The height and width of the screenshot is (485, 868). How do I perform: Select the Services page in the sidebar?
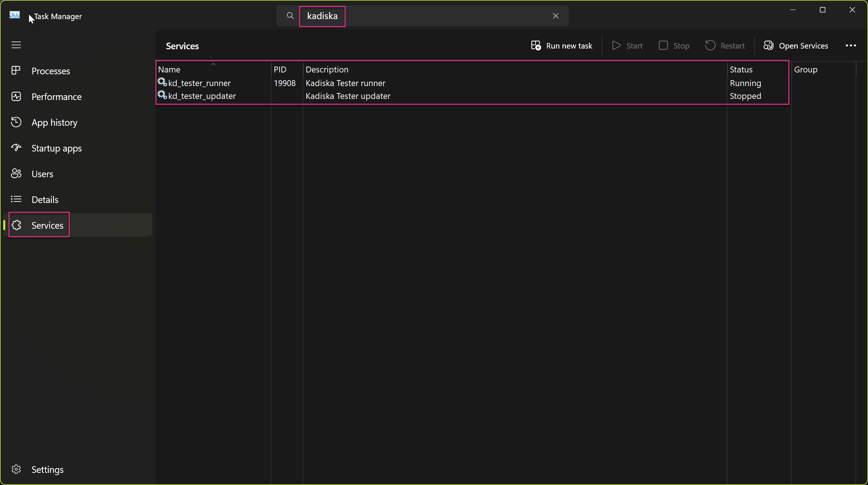pos(78,225)
